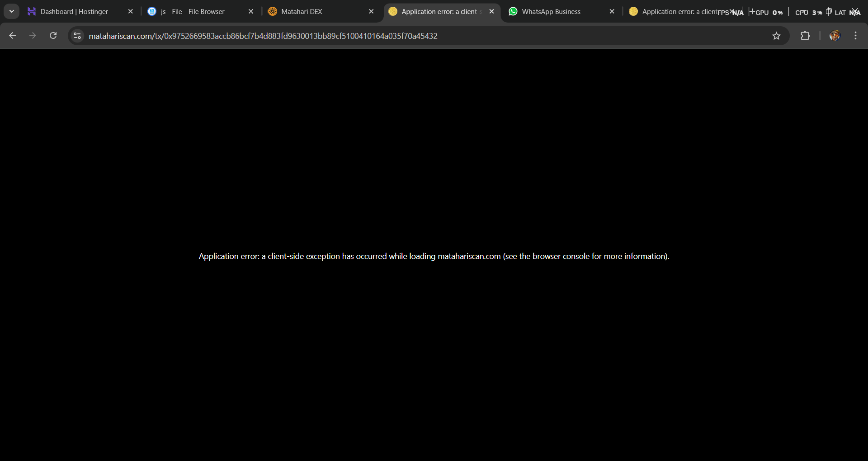Switch to WhatsApp Business tab

(x=551, y=12)
